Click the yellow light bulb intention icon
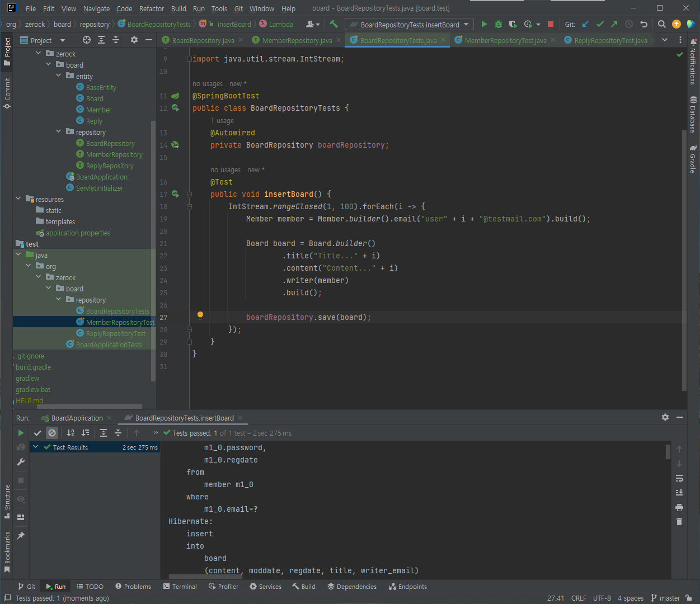 (x=200, y=316)
